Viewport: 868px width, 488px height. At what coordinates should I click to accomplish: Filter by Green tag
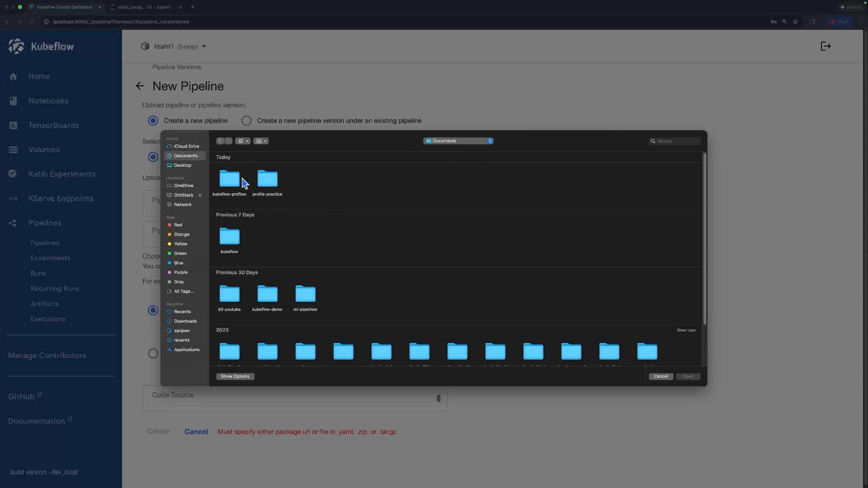pyautogui.click(x=184, y=253)
